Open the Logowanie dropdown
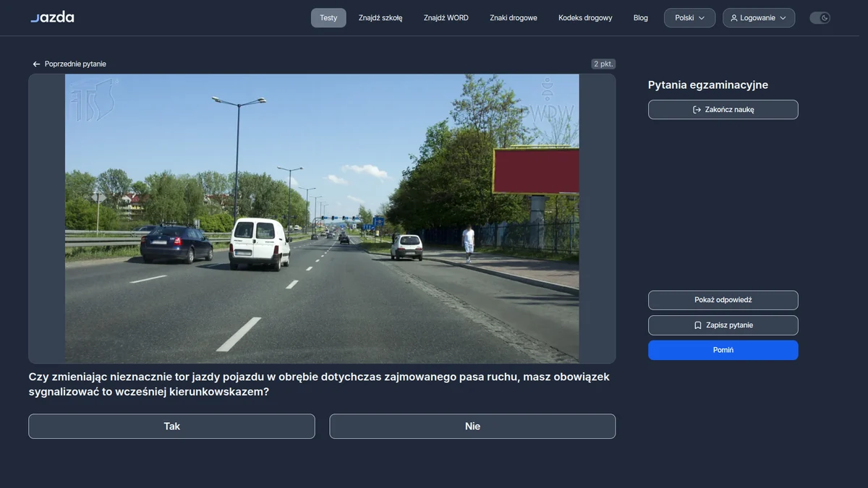868x488 pixels. tap(759, 18)
